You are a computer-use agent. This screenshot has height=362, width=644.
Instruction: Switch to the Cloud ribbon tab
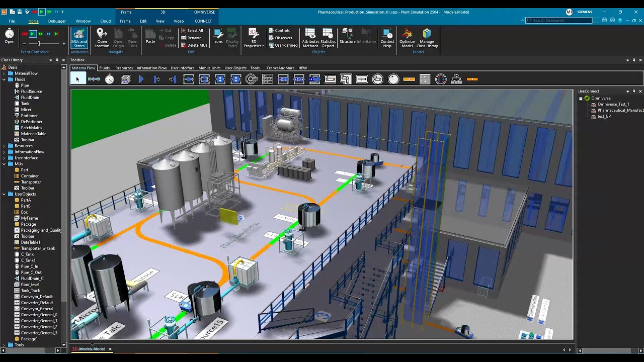(x=106, y=21)
